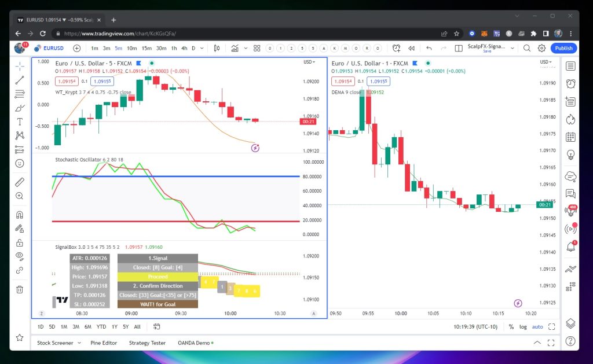
Task: Open the Pine Editor tab
Action: coord(104,343)
